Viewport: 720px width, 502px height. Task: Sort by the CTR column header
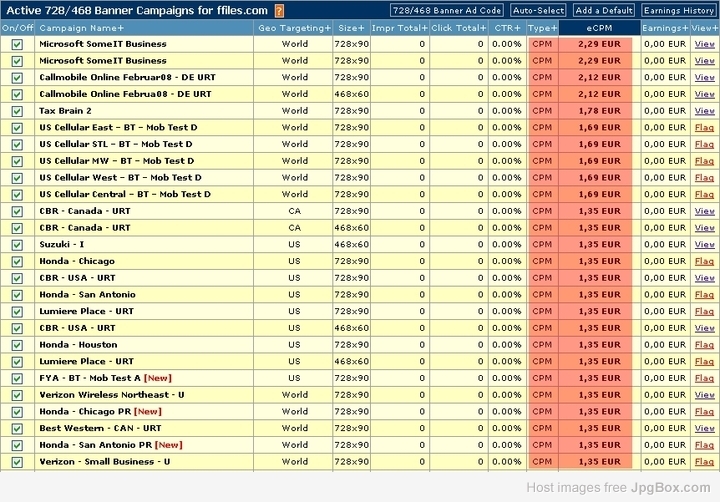pos(507,28)
